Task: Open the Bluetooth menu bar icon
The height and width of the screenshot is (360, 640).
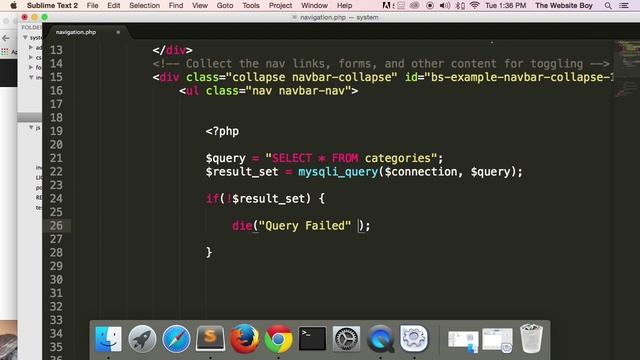Action: tap(460, 5)
